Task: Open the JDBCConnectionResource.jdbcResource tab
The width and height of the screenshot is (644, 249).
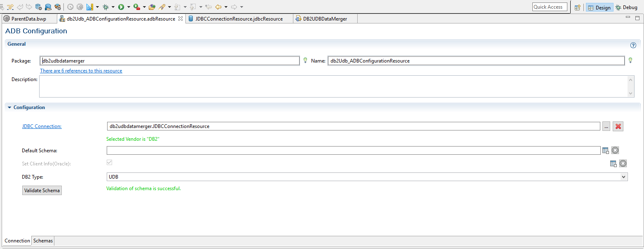Action: tap(239, 19)
